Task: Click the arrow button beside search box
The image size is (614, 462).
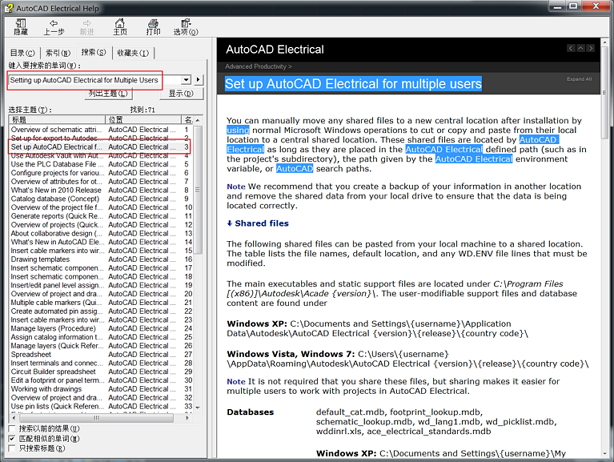Action: coord(198,80)
